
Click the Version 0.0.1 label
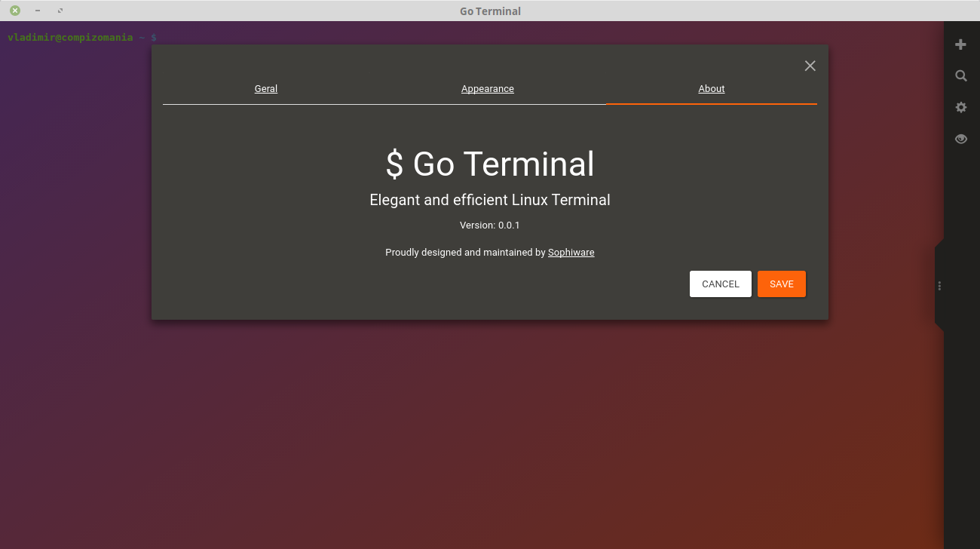(490, 225)
